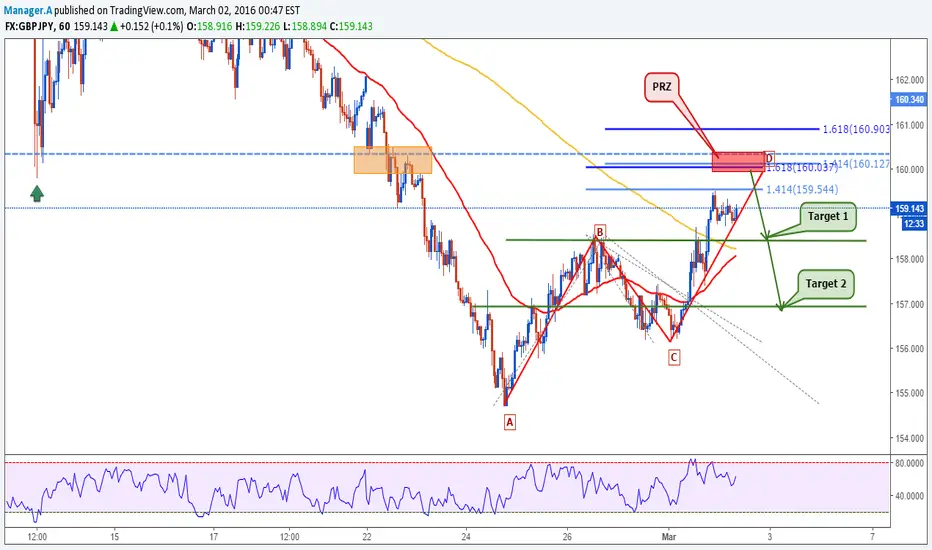This screenshot has width=932, height=550.
Task: Click the 157.000 price axis label
Action: (x=909, y=304)
